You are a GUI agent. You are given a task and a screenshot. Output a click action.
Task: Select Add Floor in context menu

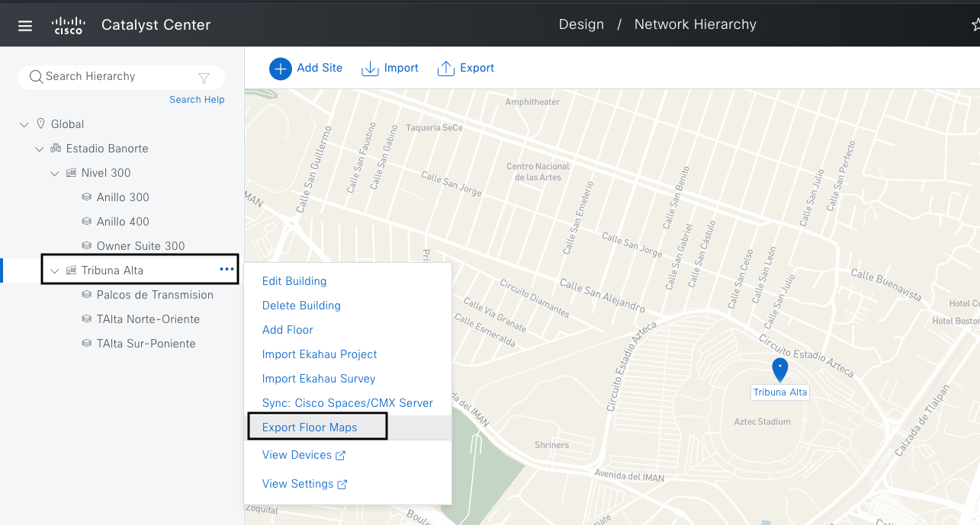288,330
